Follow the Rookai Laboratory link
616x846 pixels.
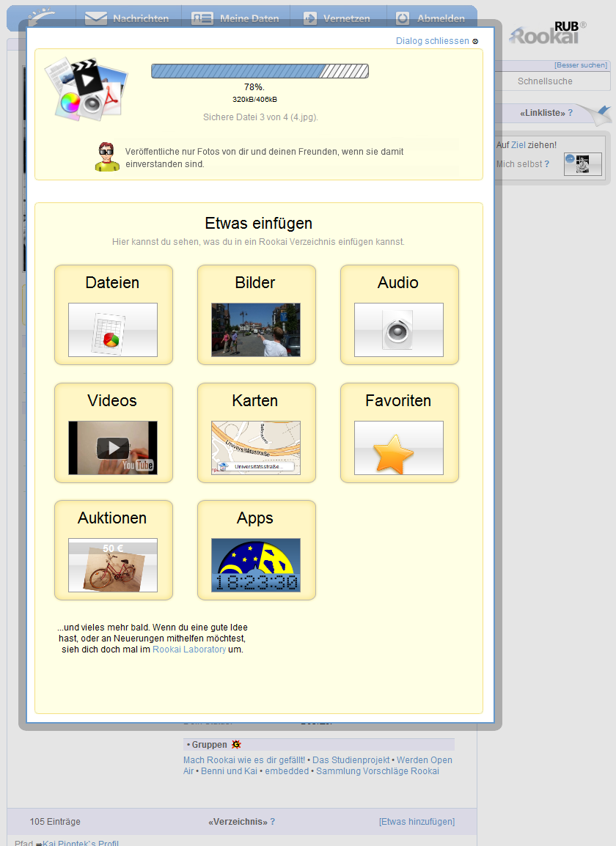(x=189, y=650)
